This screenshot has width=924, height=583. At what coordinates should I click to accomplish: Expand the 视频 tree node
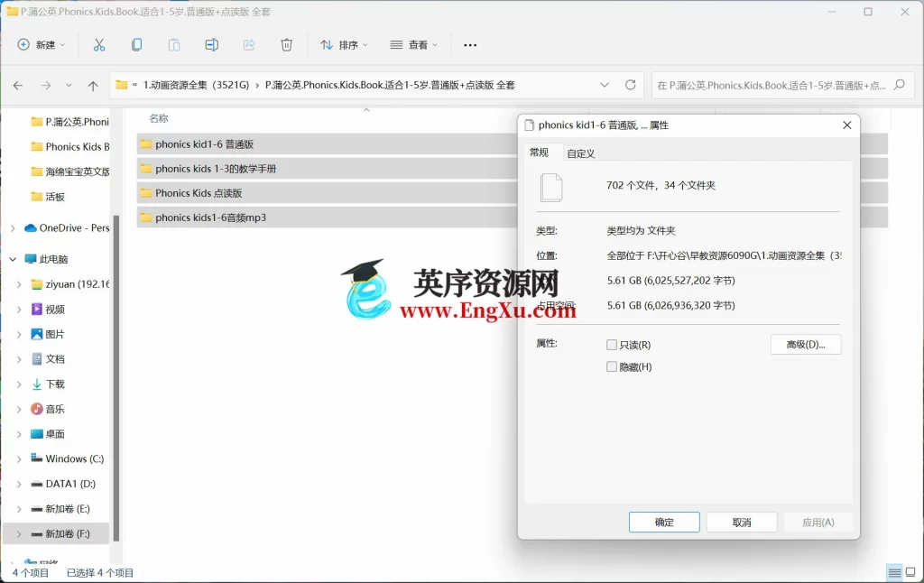(19, 309)
